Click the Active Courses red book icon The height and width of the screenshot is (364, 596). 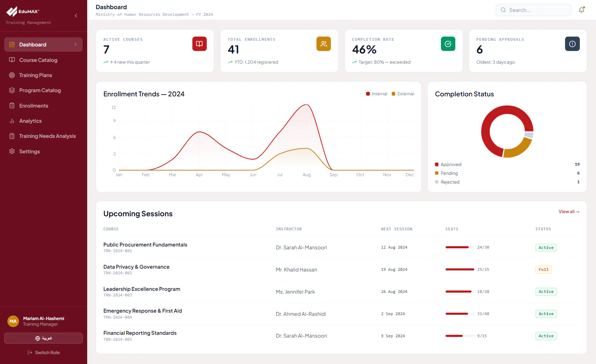[x=199, y=44]
